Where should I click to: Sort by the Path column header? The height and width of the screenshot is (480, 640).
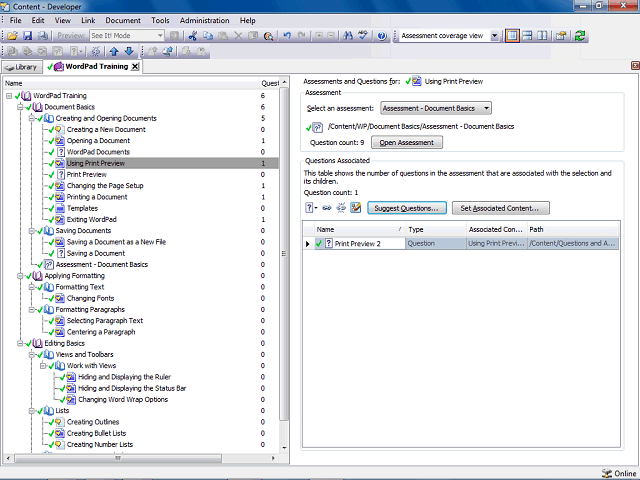pyautogui.click(x=573, y=229)
